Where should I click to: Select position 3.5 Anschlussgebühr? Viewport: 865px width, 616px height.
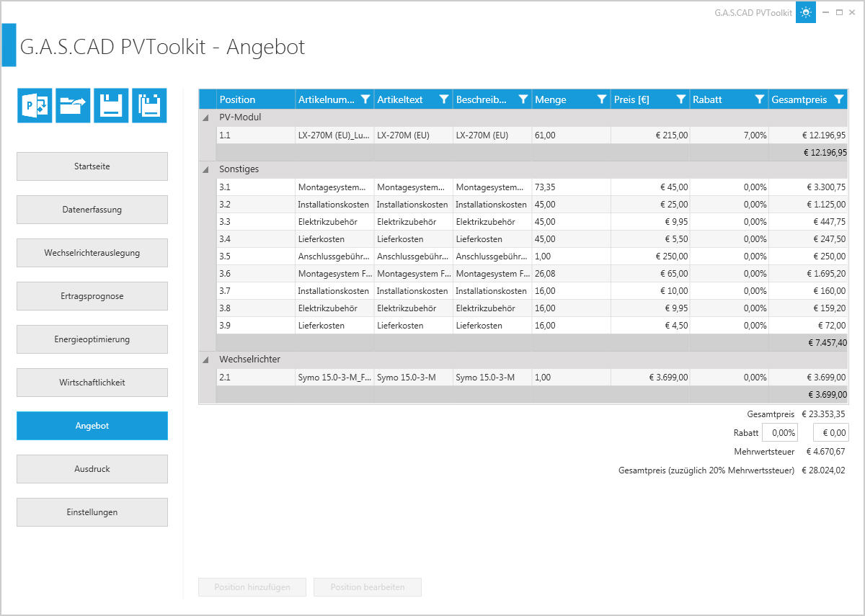532,256
